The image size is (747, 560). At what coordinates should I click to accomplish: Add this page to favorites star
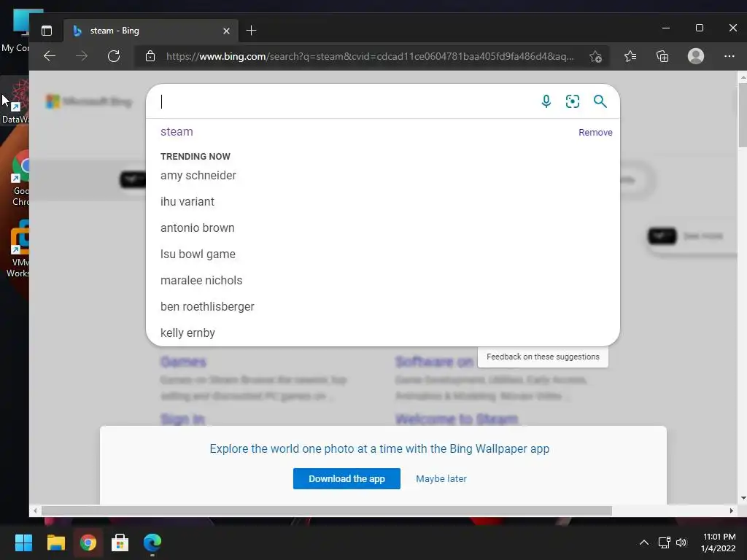tap(595, 57)
